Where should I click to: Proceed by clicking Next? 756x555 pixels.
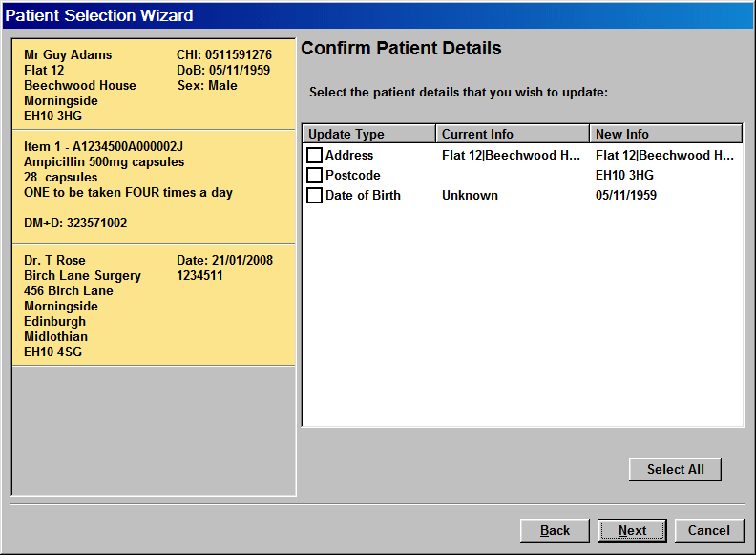pyautogui.click(x=632, y=531)
